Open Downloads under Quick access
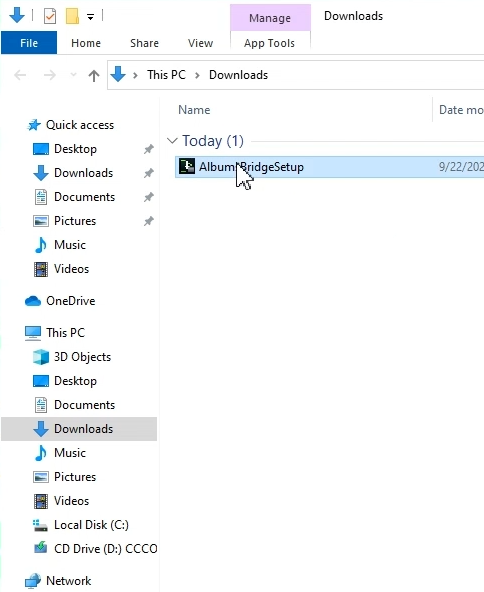The height and width of the screenshot is (592, 484). pos(84,173)
